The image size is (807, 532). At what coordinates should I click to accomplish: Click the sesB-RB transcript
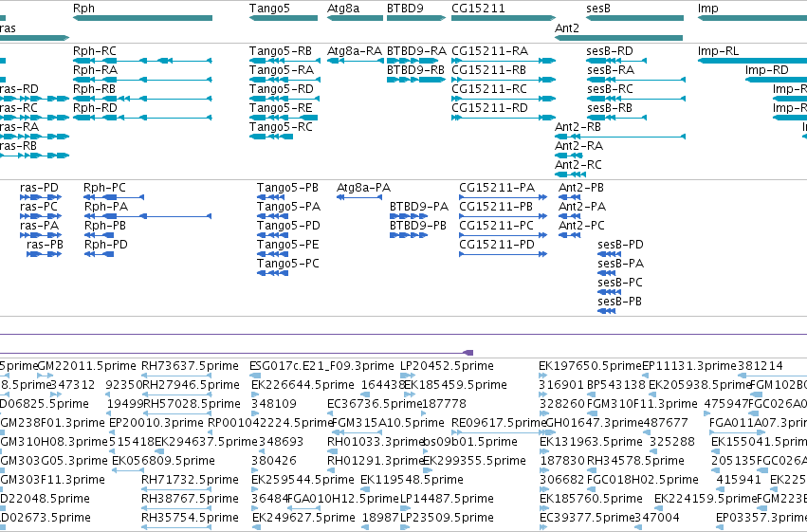[616, 118]
